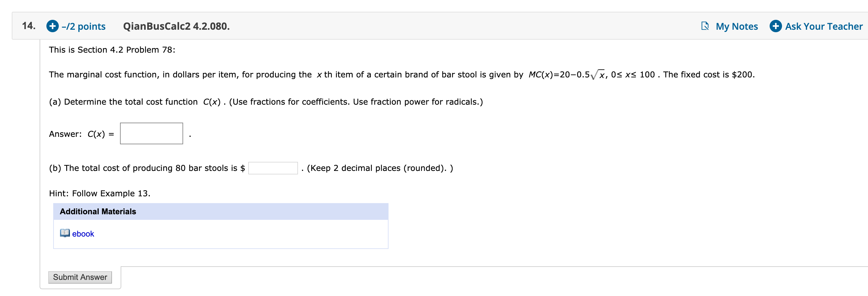Click inside the C(x) answer box
868x296 pixels.
pyautogui.click(x=151, y=133)
